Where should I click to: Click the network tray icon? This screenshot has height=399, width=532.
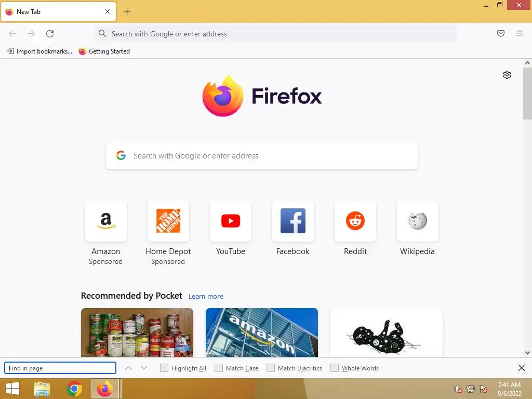471,389
